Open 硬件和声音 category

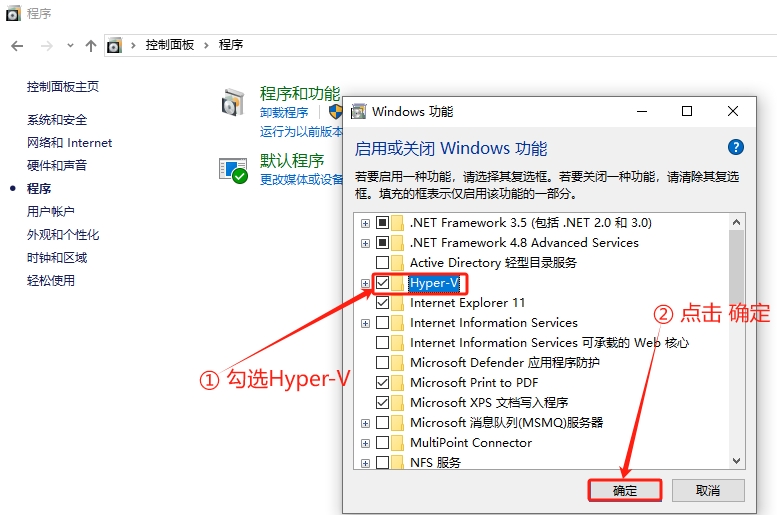[57, 166]
